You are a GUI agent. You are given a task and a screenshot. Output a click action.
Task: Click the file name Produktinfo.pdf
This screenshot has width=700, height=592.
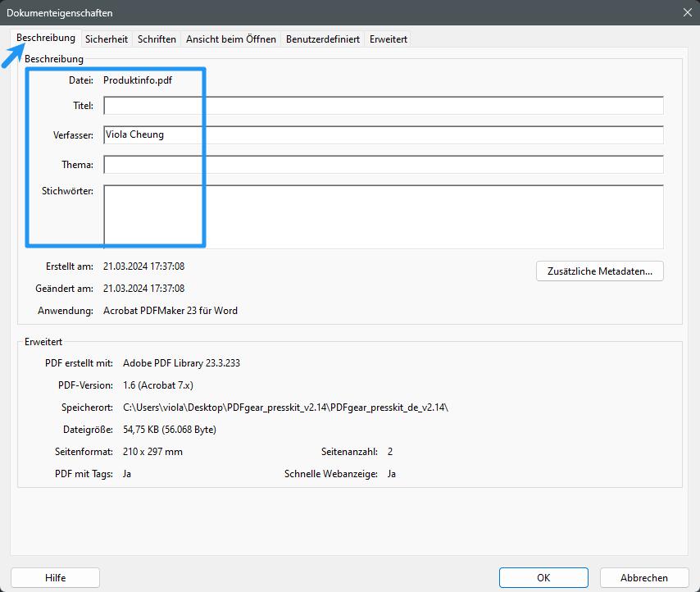point(138,80)
